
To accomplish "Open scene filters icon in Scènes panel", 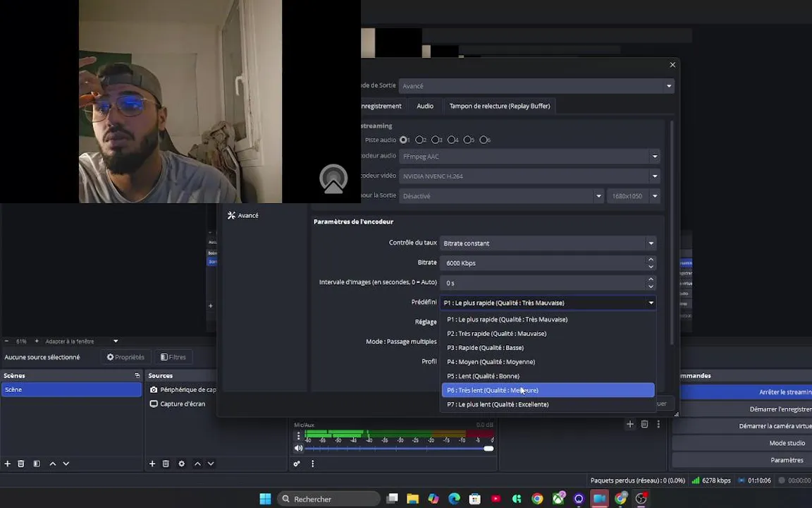I will (37, 464).
